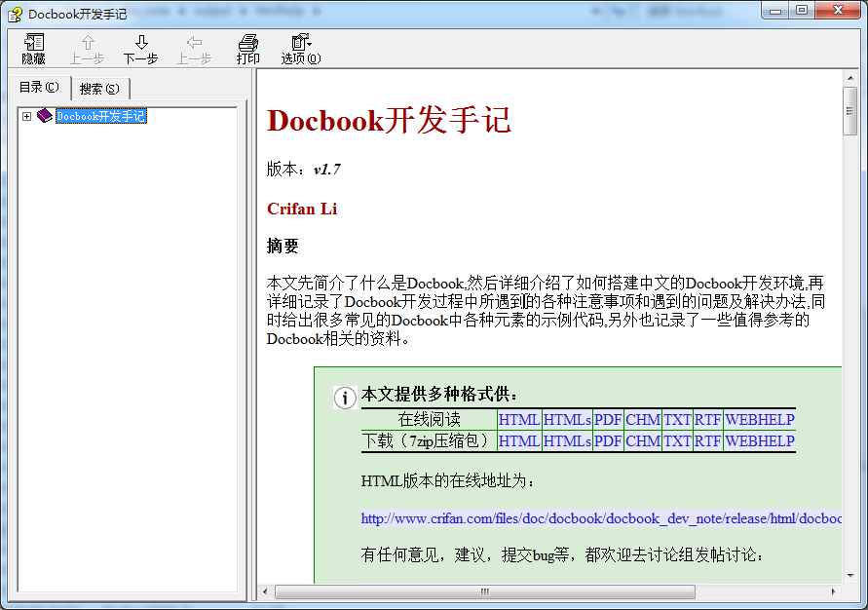Click the purple book icon in contents tree

point(45,116)
